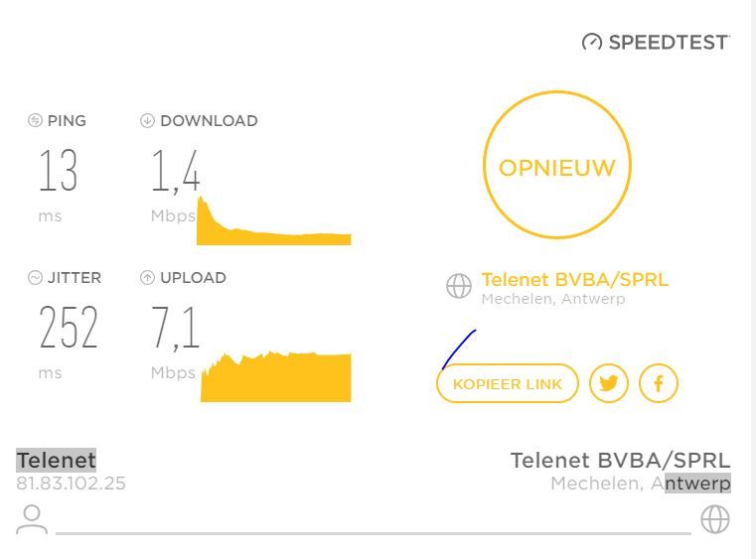The height and width of the screenshot is (559, 756).
Task: Click the bottom-right globe server icon
Action: pyautogui.click(x=715, y=519)
